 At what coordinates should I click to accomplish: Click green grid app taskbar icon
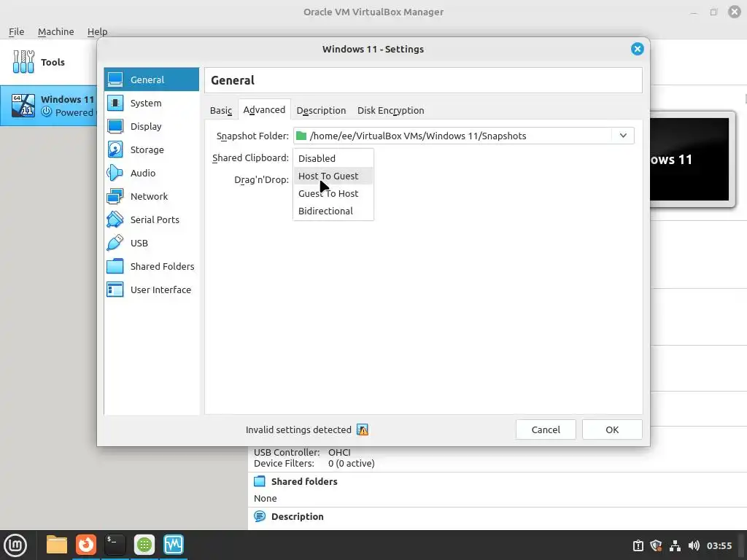(144, 545)
